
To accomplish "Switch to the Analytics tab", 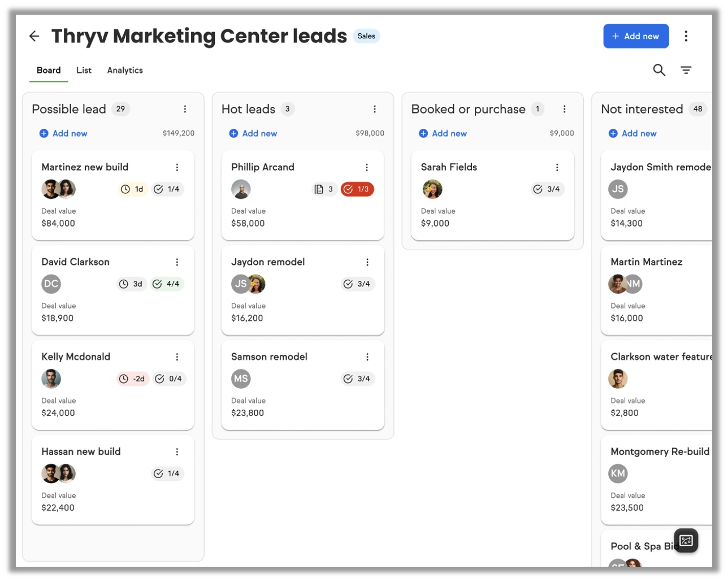I will (x=125, y=70).
